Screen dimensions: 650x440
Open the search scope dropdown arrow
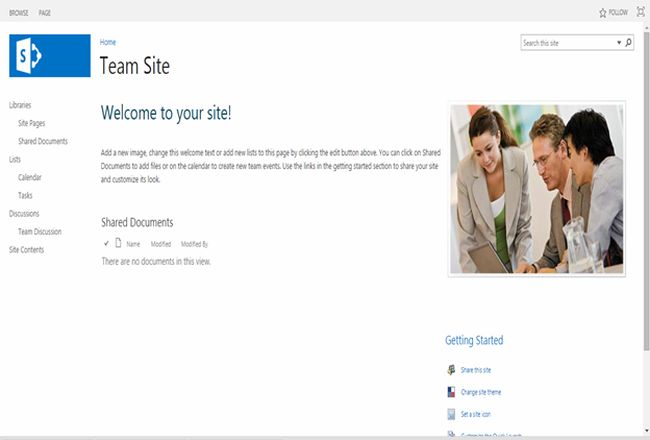coord(619,43)
